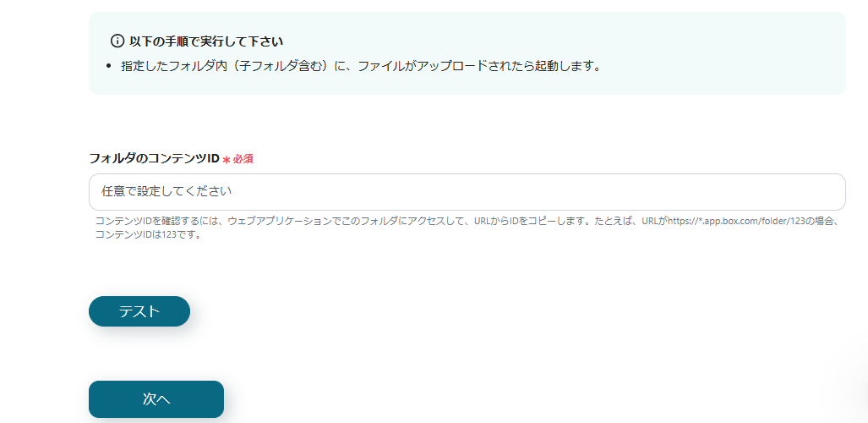Click the コンテンツIDは123です helper line
This screenshot has width=868, height=423.
(x=148, y=234)
